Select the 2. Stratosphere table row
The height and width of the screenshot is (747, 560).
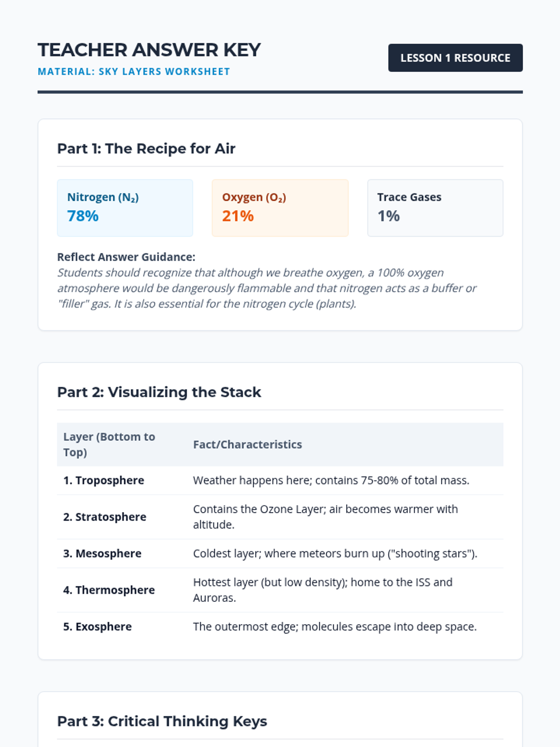point(280,517)
